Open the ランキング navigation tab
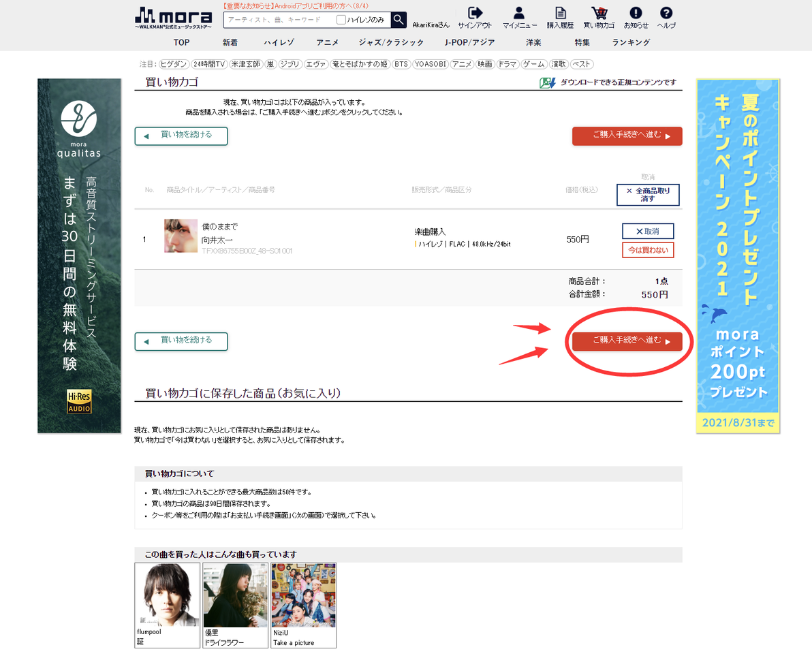The height and width of the screenshot is (660, 812). coord(631,42)
